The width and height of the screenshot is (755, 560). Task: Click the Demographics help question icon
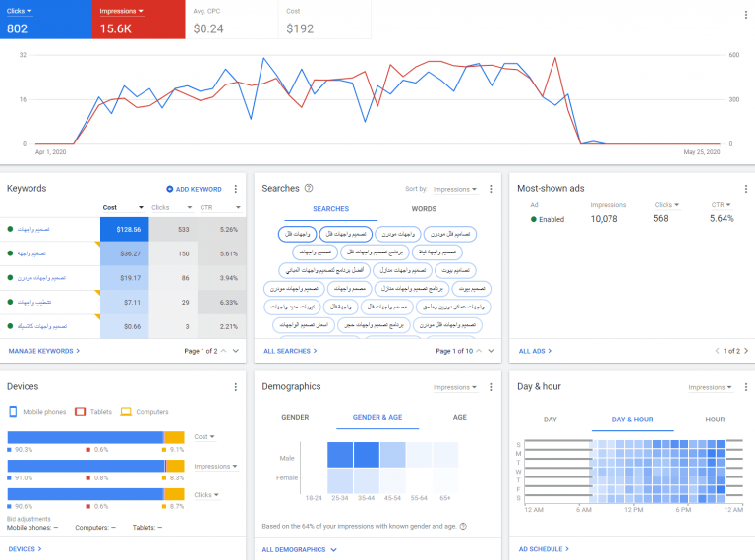[x=463, y=526]
